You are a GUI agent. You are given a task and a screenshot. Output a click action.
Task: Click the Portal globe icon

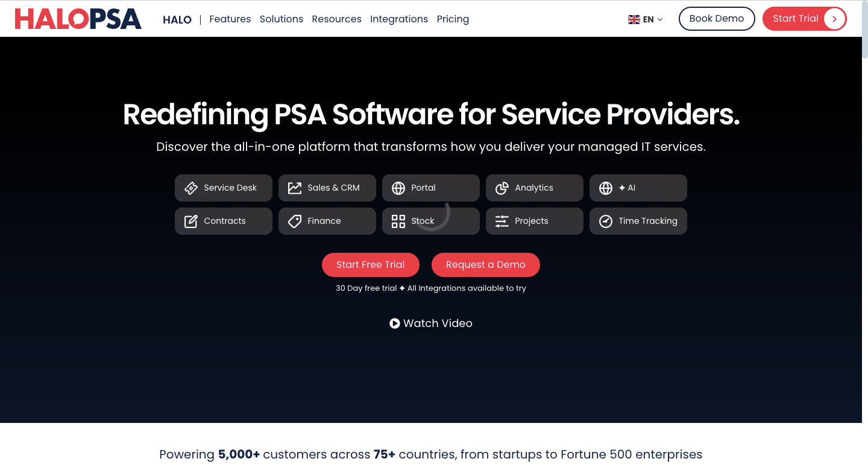(x=398, y=188)
